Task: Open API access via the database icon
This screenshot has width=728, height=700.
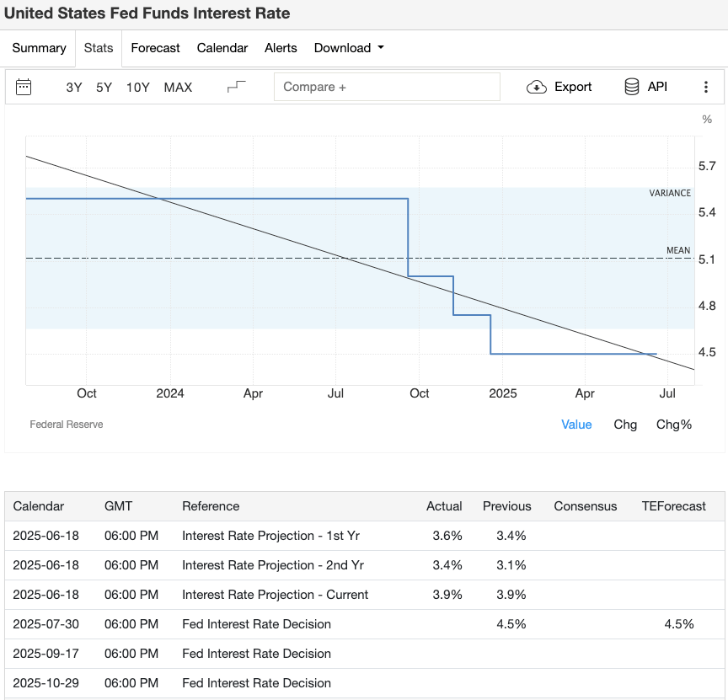Action: click(630, 87)
